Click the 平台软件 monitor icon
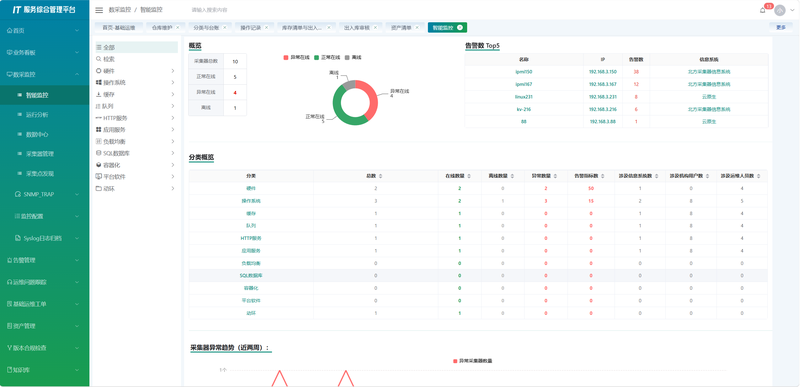800x387 pixels. (98, 176)
